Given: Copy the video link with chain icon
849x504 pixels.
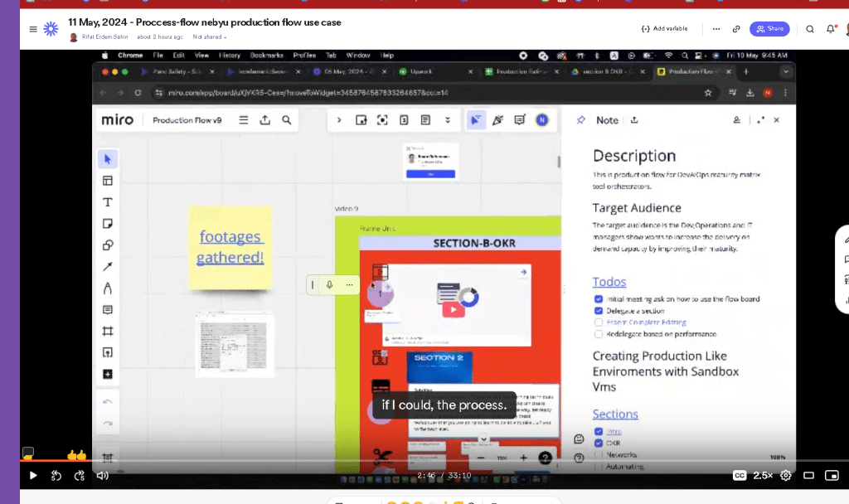Looking at the screenshot, I should 736,29.
